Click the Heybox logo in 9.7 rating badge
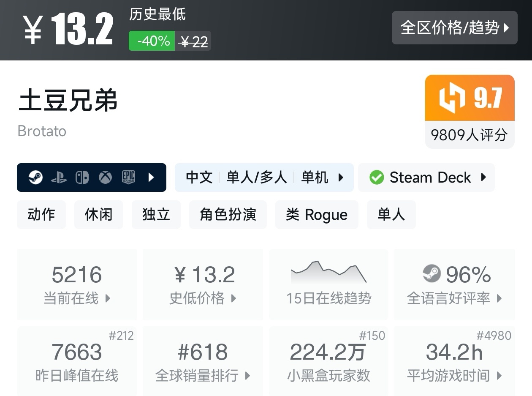The width and height of the screenshot is (532, 396). (x=452, y=98)
